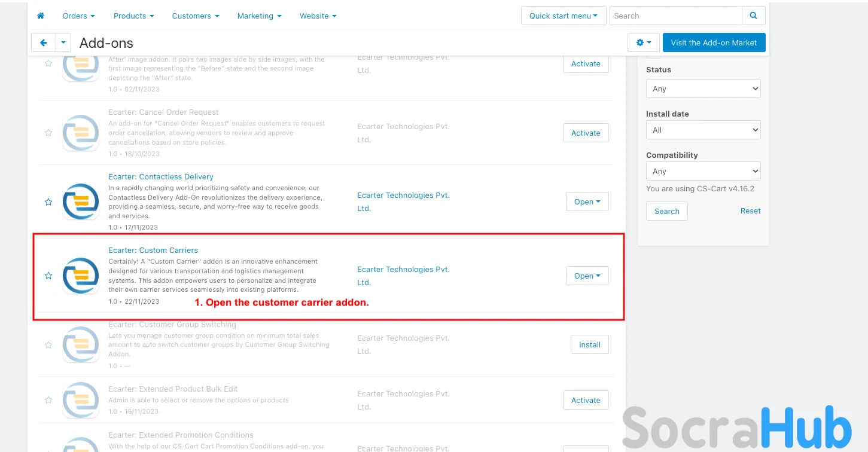Click the '1.0 • 18/10/2023' version text
The image size is (868, 452).
tap(134, 154)
